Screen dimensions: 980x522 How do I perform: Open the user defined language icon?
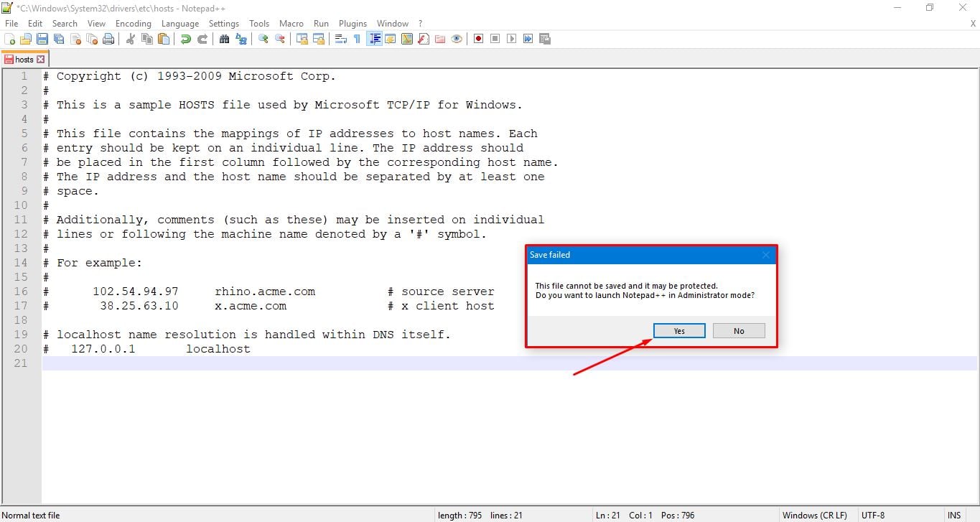tap(391, 39)
